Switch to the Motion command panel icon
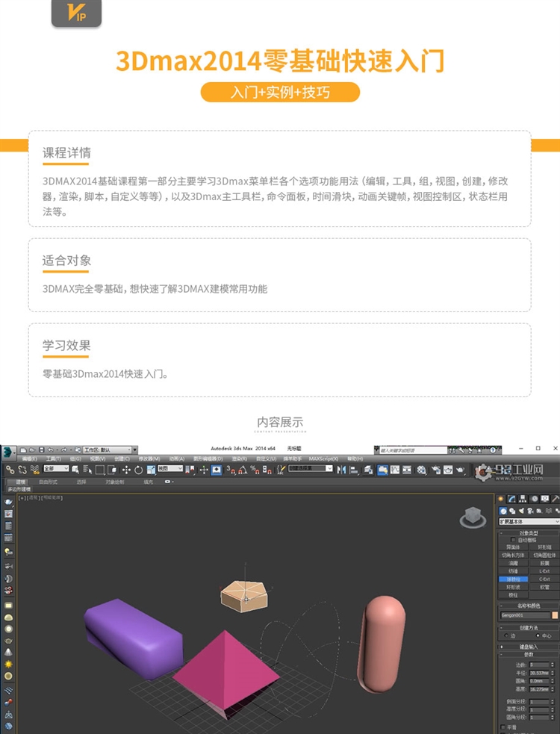Viewport: 560px width, 734px height. click(x=535, y=499)
